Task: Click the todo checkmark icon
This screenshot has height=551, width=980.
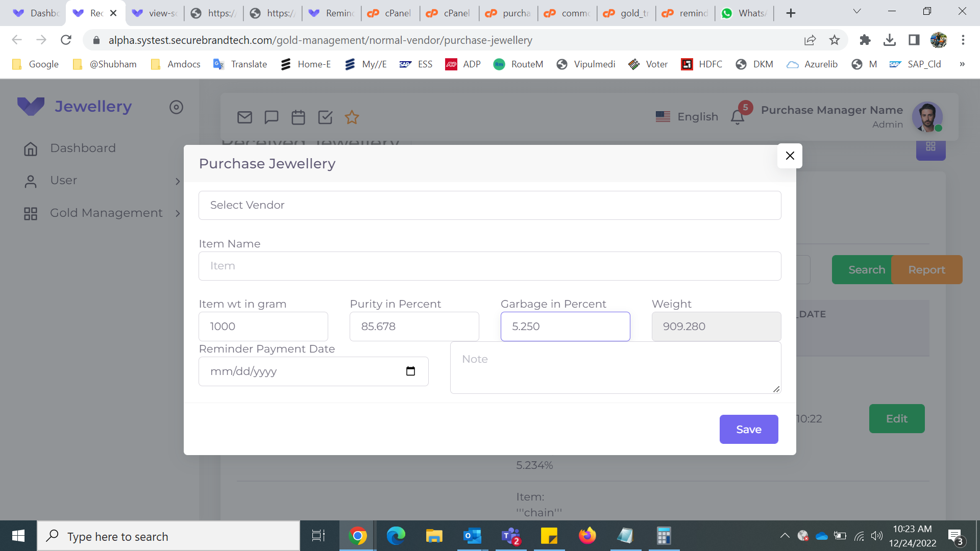Action: pos(325,117)
